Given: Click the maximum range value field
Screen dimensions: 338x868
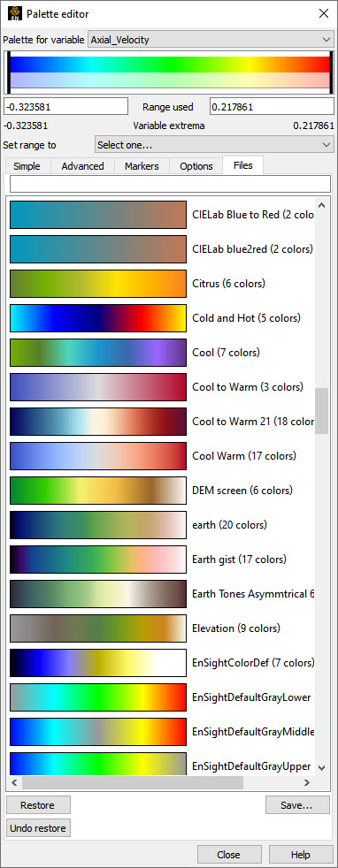Looking at the screenshot, I should [272, 107].
